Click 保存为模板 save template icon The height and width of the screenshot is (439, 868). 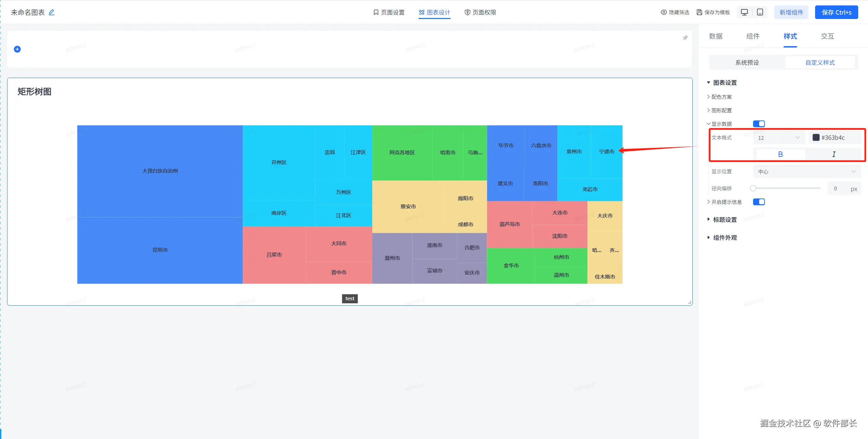(x=699, y=12)
